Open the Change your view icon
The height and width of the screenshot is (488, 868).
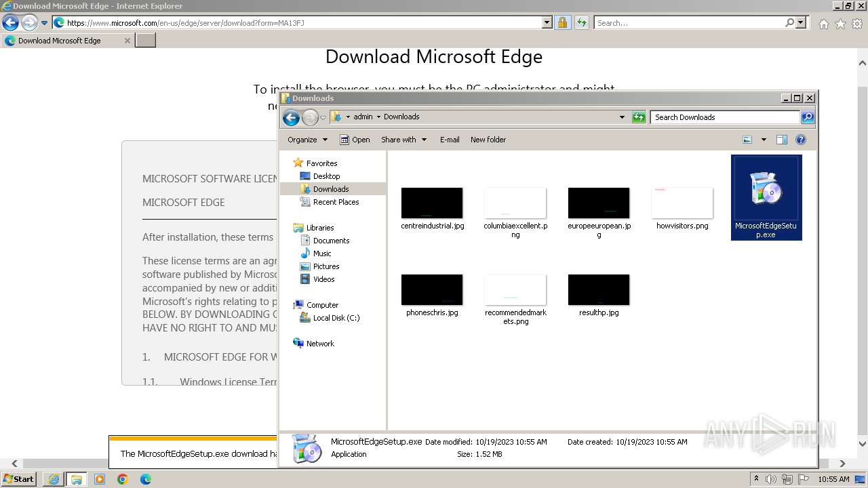click(747, 140)
